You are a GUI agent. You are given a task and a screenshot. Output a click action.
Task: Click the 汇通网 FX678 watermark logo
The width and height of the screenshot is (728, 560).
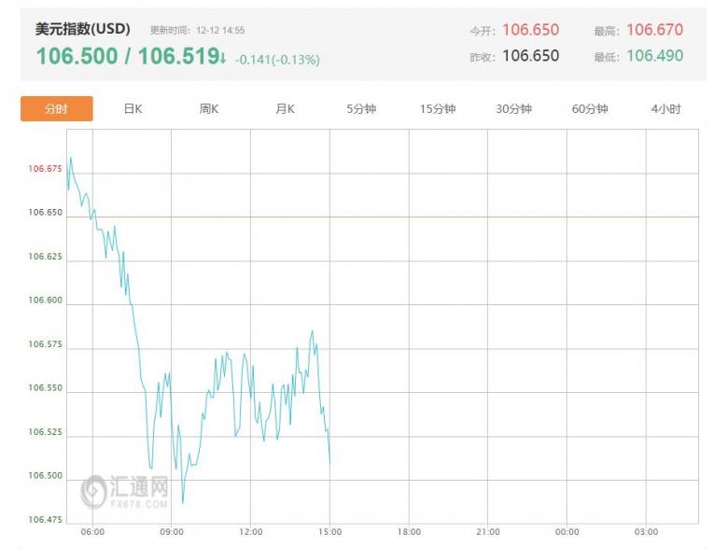[124, 491]
